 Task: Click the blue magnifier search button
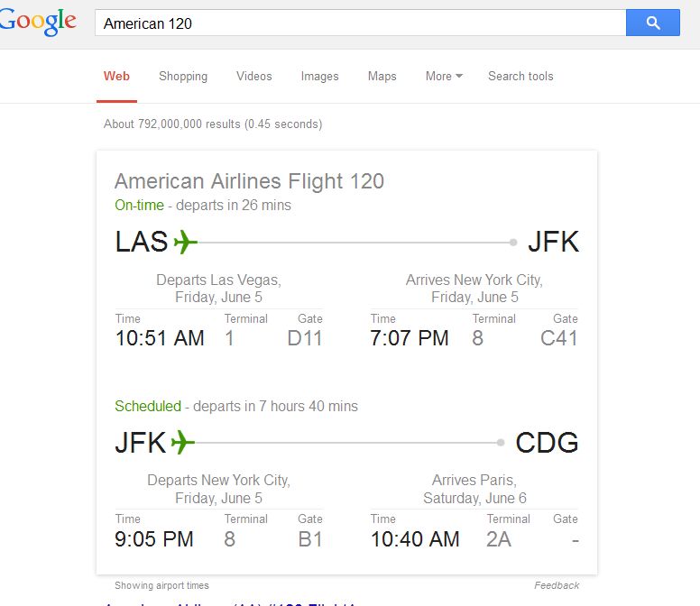click(653, 23)
